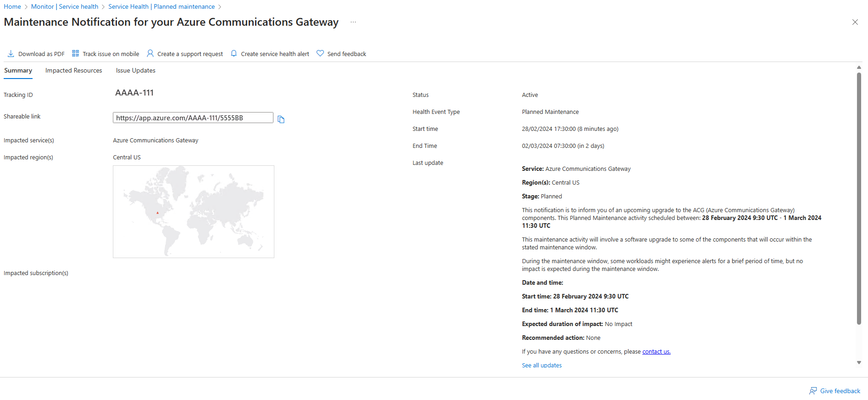This screenshot has height=400, width=868.
Task: Click the Give feedback icon
Action: 813,391
